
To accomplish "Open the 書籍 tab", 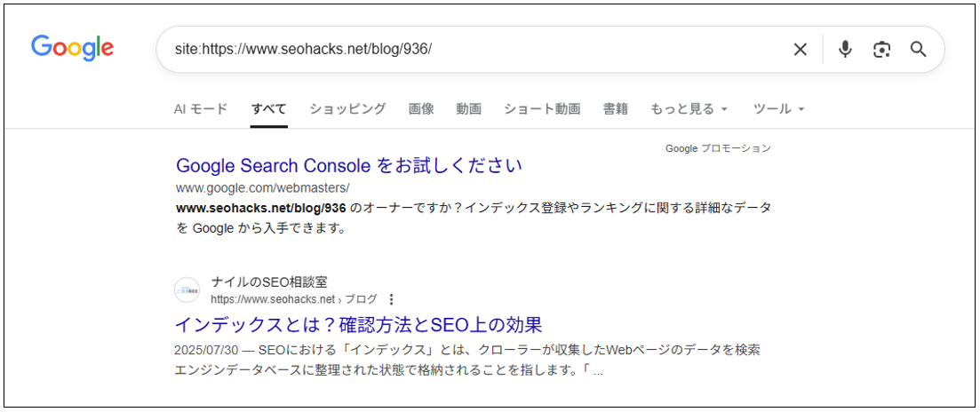I will click(615, 109).
